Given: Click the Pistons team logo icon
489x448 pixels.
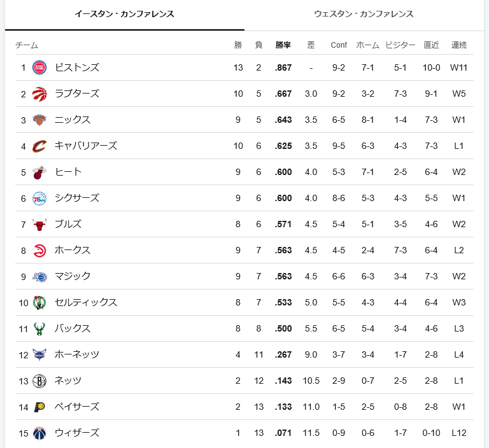Looking at the screenshot, I should click(x=39, y=67).
